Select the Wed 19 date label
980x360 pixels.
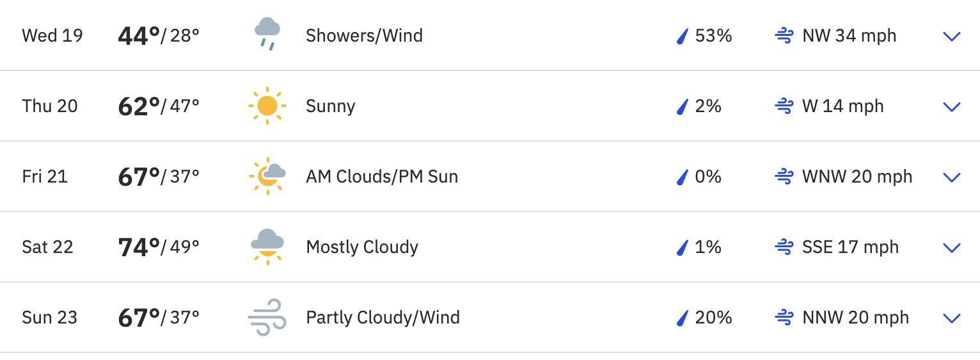(x=52, y=35)
